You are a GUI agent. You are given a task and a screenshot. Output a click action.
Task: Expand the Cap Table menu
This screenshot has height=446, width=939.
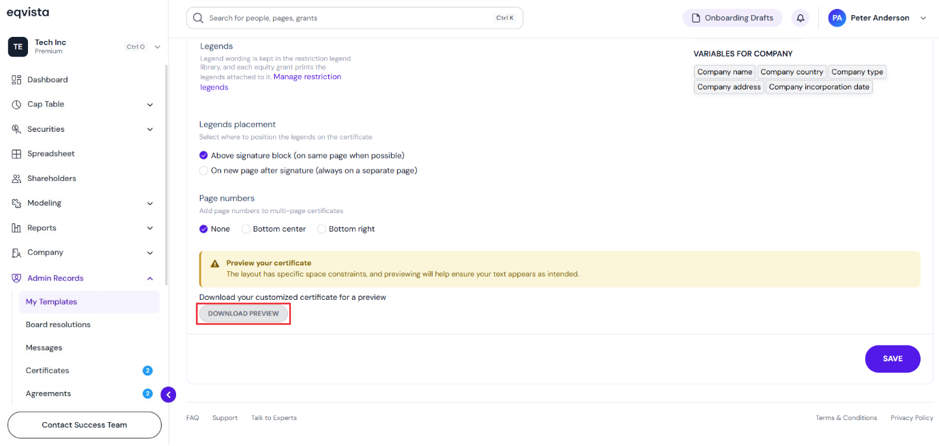coord(150,105)
